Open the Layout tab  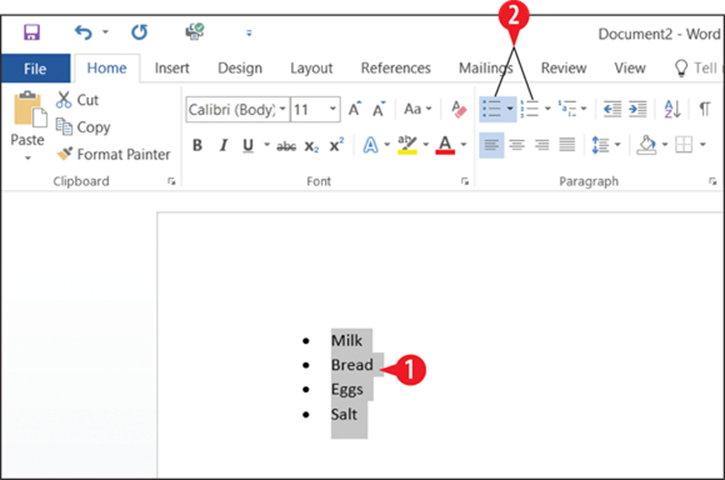click(312, 68)
